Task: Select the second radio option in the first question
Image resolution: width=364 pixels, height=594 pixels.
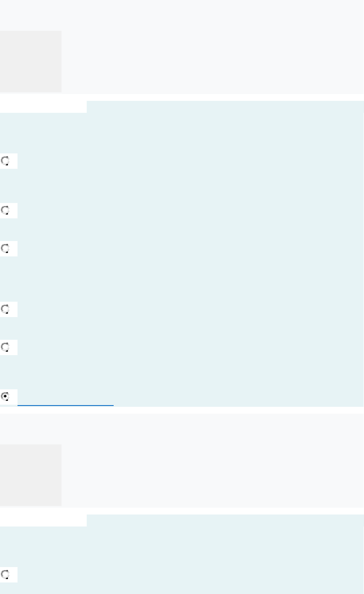Action: [x=6, y=211]
